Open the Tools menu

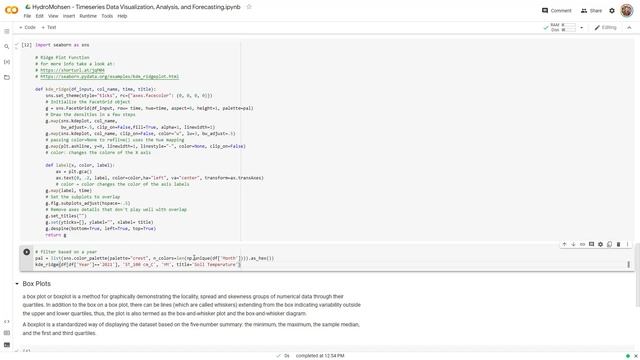[107, 16]
